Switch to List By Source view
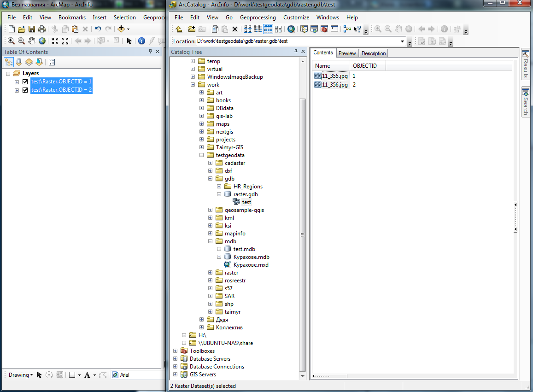The width and height of the screenshot is (533, 392). point(19,62)
